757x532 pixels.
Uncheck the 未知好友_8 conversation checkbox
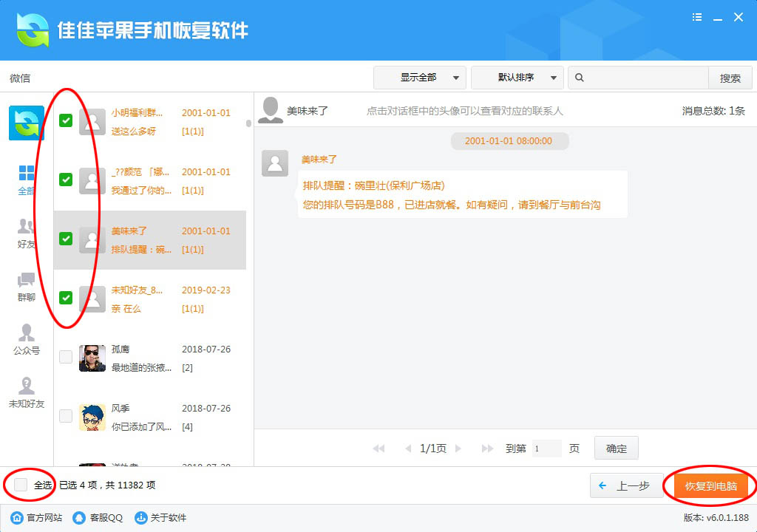(x=66, y=297)
